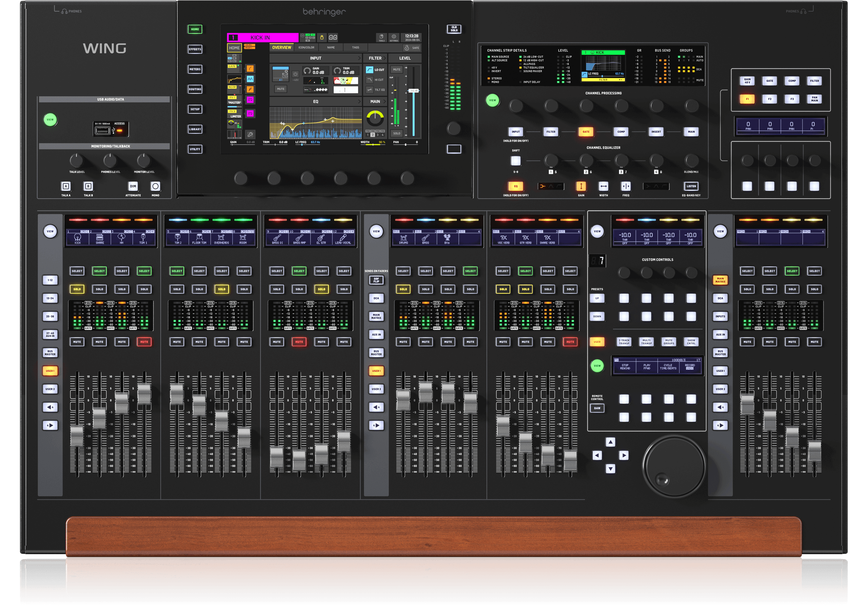Screen dimensions: 868x608
Task: Toggle the lit SOLO button on KICK channel
Action: tap(77, 289)
